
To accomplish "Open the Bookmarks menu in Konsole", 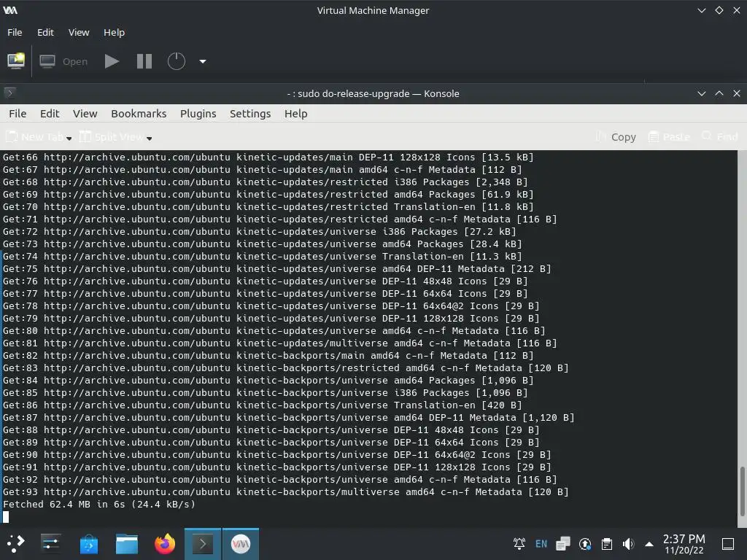I will point(139,113).
